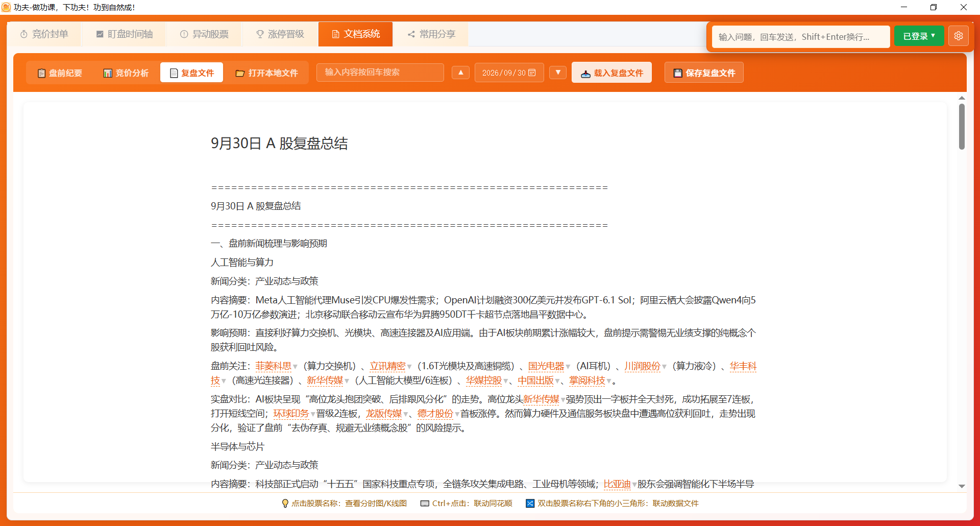The height and width of the screenshot is (526, 980).
Task: Click the 载入复盘文件 download icon
Action: pos(585,74)
